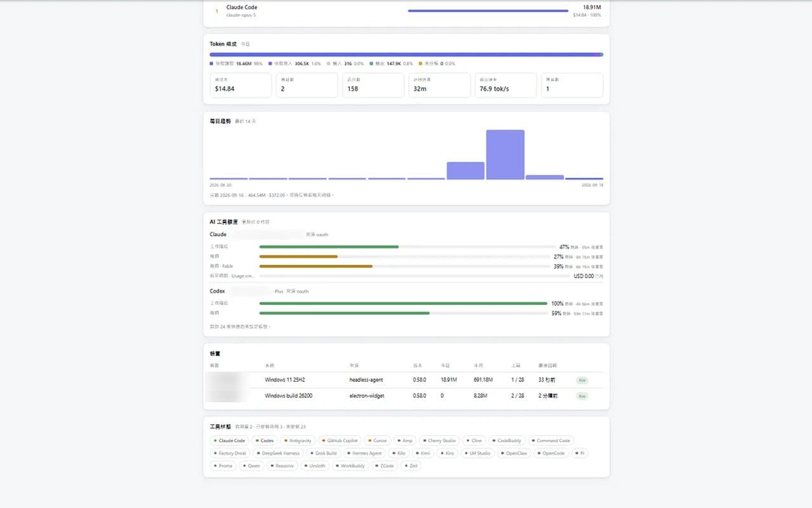This screenshot has height=508, width=812.
Task: Click the Codex quota bar at 100%
Action: point(403,304)
